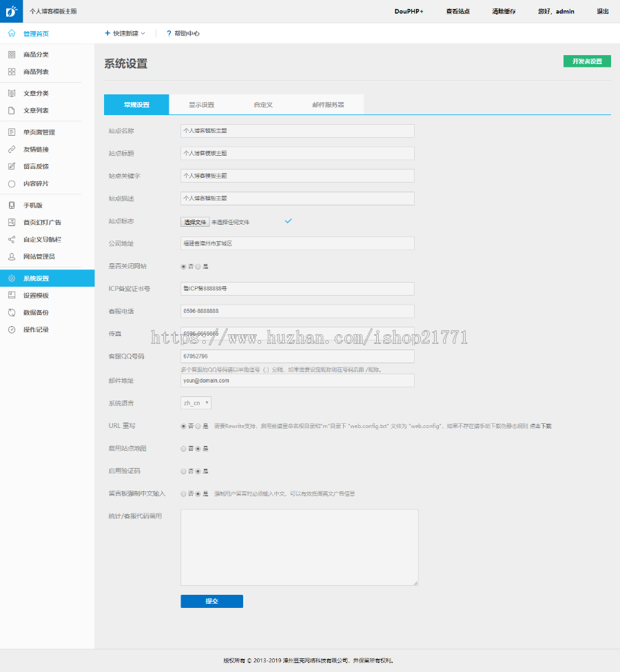Select 是 for 启用验证码
This screenshot has height=672, width=620.
point(198,471)
